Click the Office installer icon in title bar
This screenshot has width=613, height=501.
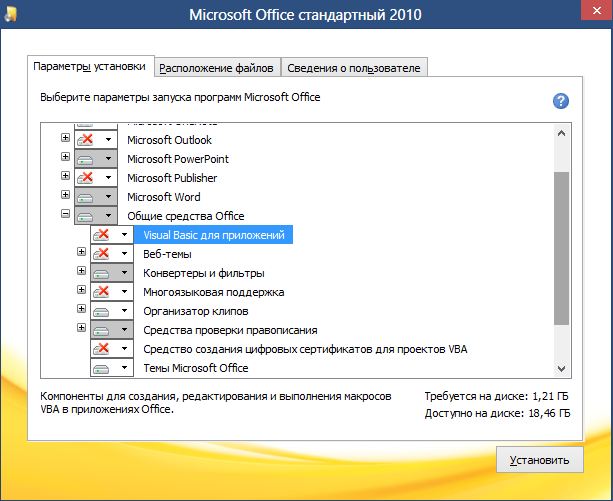tap(11, 14)
